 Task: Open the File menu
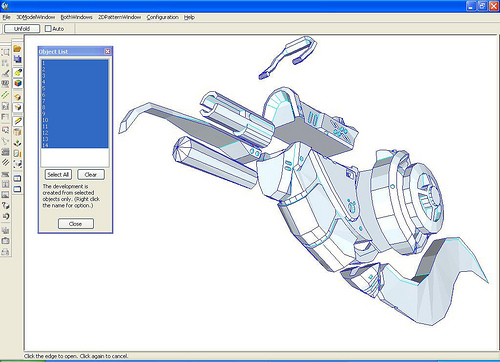coord(6,17)
